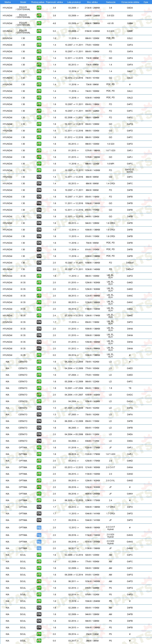Viewport: 152px width, 644px height.
Task: Select the fuel icon in the G4GC-G, G4GC row
Action: [39, 170]
